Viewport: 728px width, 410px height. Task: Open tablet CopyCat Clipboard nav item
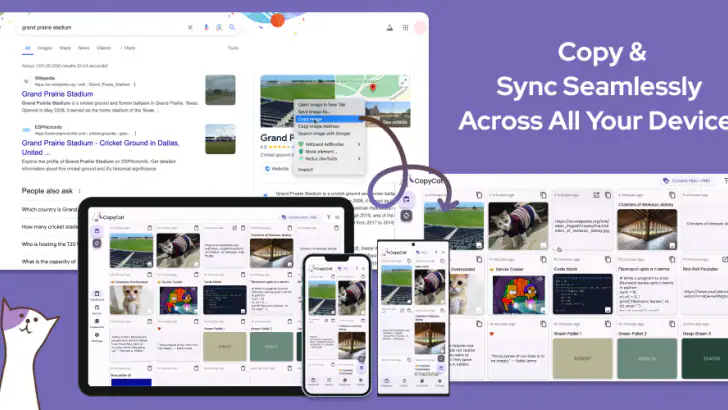97,296
